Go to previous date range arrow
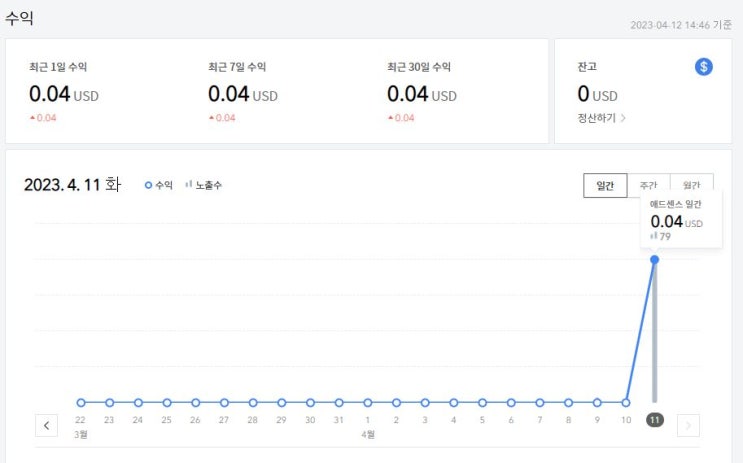 pos(47,426)
